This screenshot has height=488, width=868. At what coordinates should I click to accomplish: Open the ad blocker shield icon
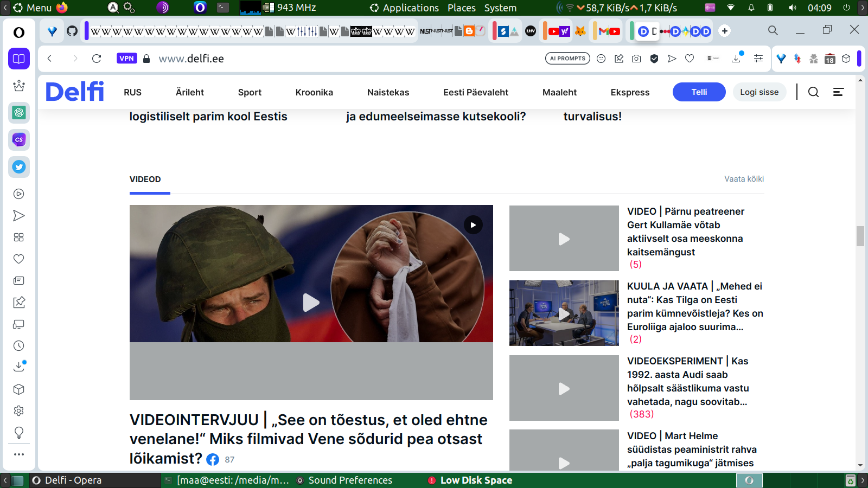point(654,59)
